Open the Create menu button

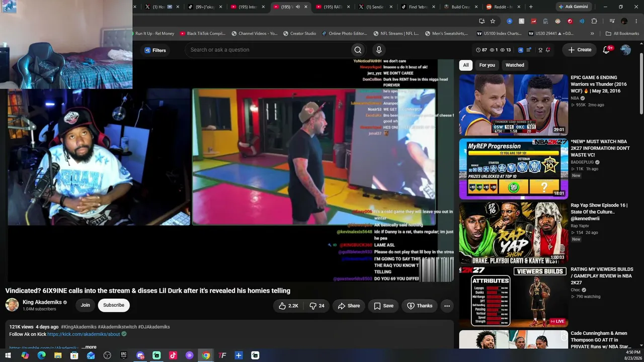pyautogui.click(x=579, y=50)
